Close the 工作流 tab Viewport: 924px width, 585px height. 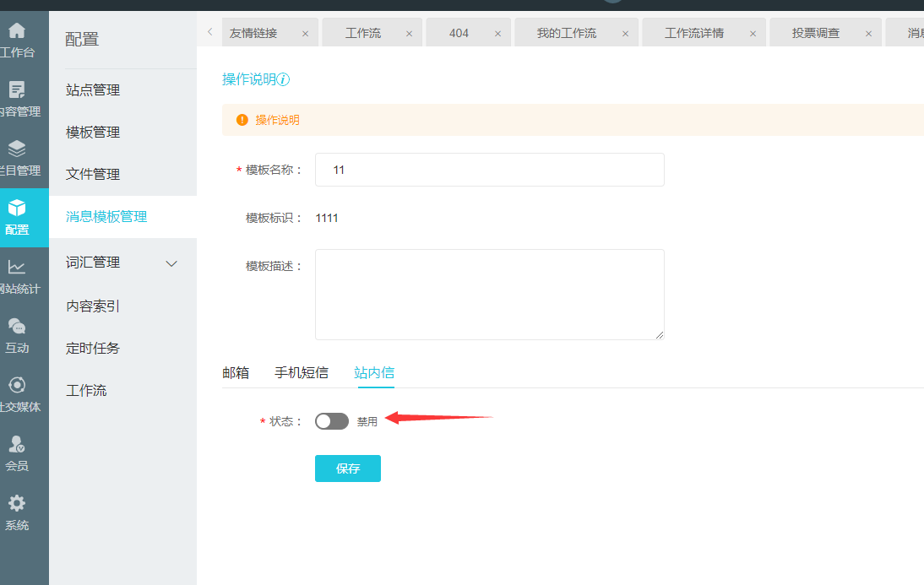pos(409,34)
